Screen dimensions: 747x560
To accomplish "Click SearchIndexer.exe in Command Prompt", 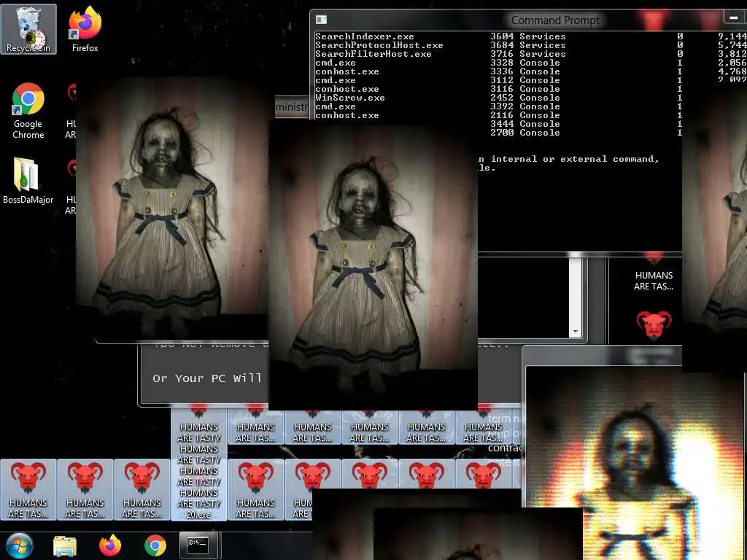I will 365,36.
